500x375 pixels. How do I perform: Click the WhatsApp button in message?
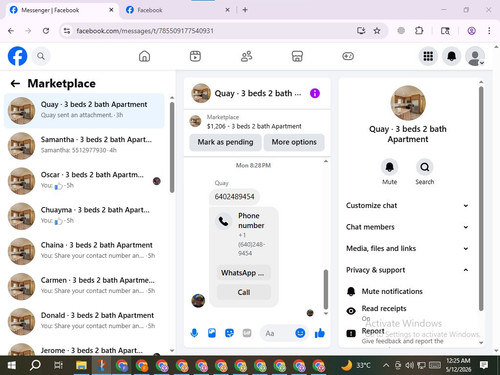coord(244,273)
